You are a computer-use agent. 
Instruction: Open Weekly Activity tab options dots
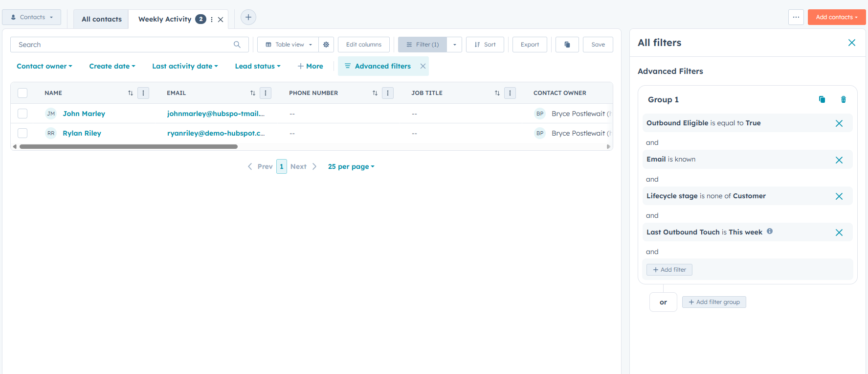pos(212,20)
